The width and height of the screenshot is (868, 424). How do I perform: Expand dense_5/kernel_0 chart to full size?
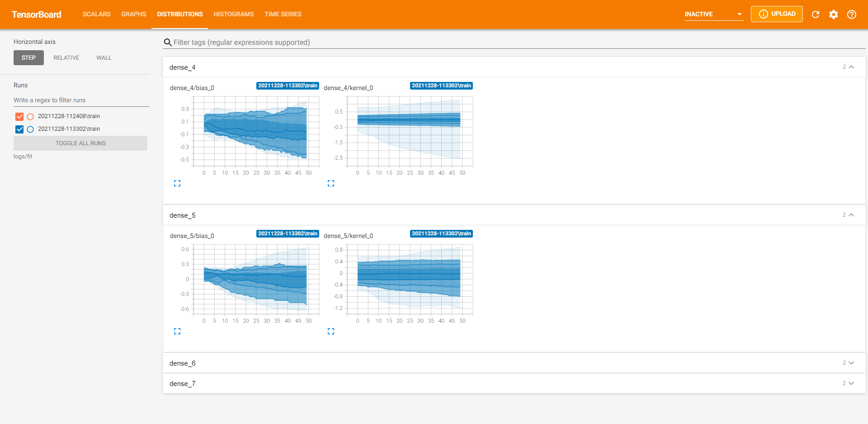[331, 331]
